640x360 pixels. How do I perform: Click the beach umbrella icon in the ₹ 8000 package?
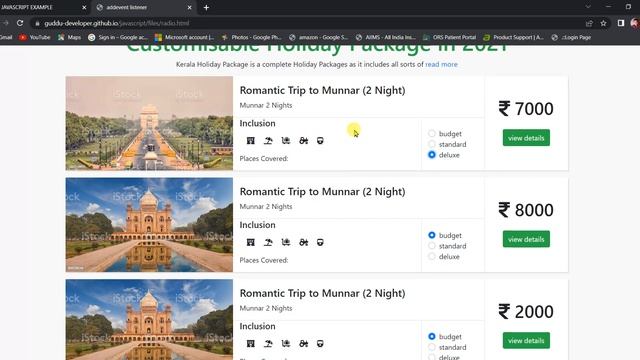(268, 242)
